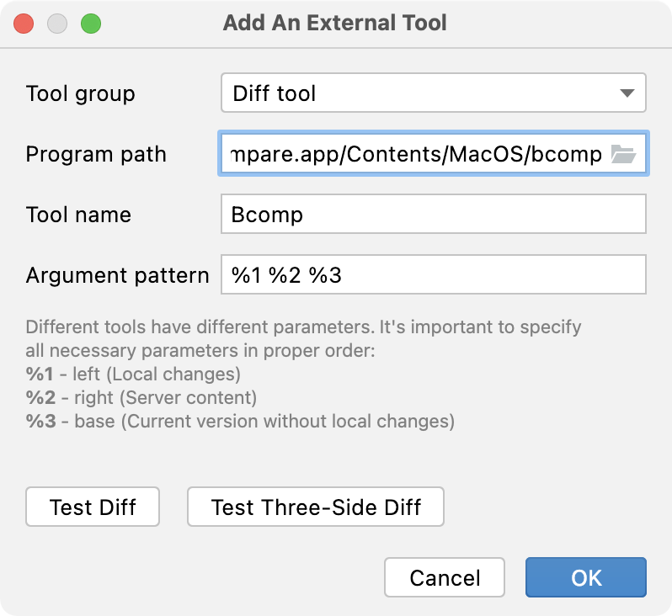Click into the Tool name field

click(x=433, y=215)
